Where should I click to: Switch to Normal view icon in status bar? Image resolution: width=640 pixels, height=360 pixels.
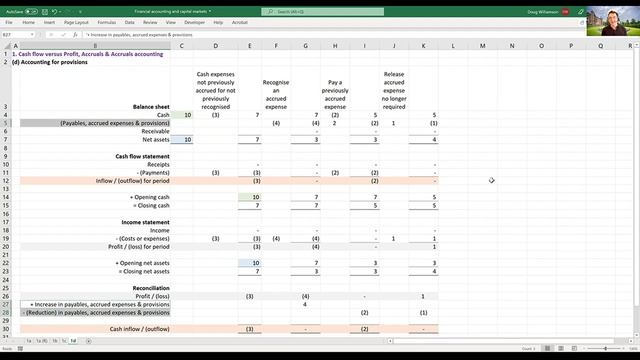pos(547,348)
